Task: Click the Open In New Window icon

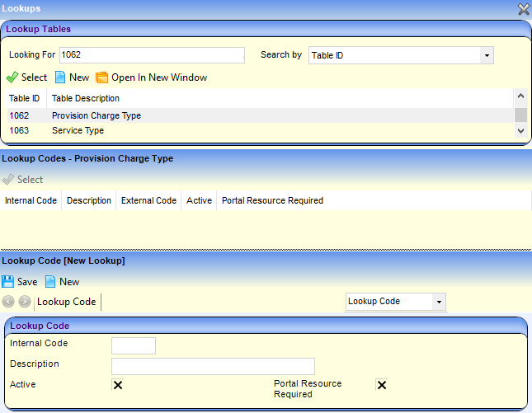Action: point(102,77)
